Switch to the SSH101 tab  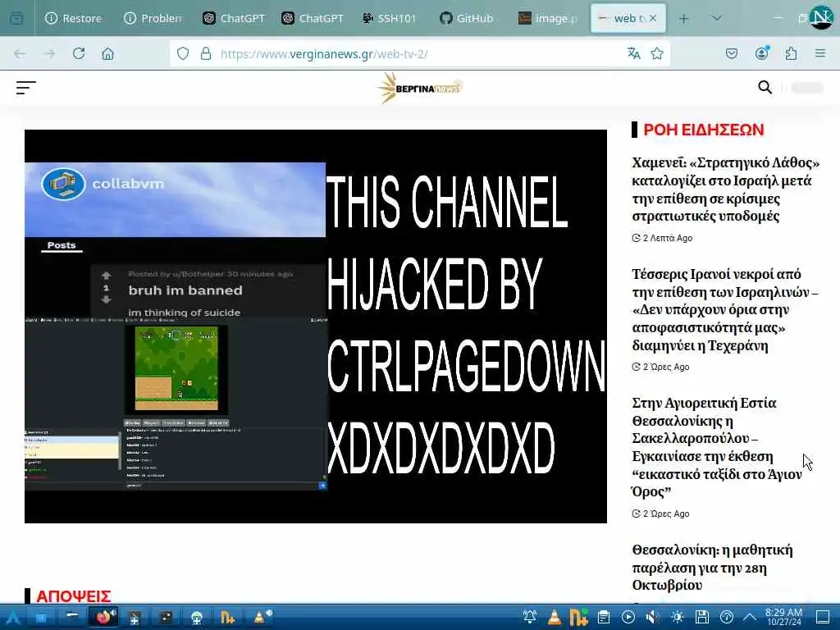(390, 18)
